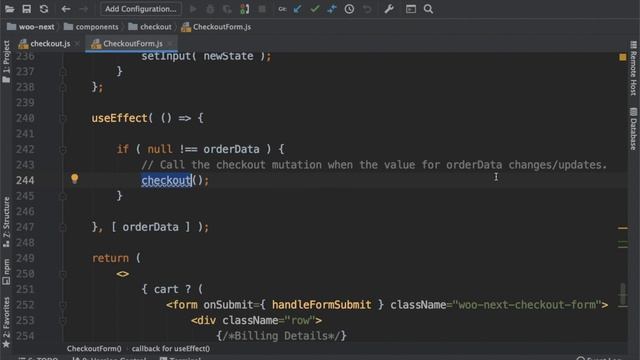The width and height of the screenshot is (640, 360).
Task: Toggle fold marker on line 247
Action: [x=62, y=227]
